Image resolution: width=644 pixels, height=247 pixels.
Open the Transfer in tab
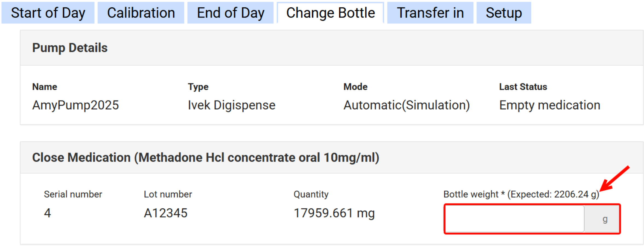coord(430,13)
